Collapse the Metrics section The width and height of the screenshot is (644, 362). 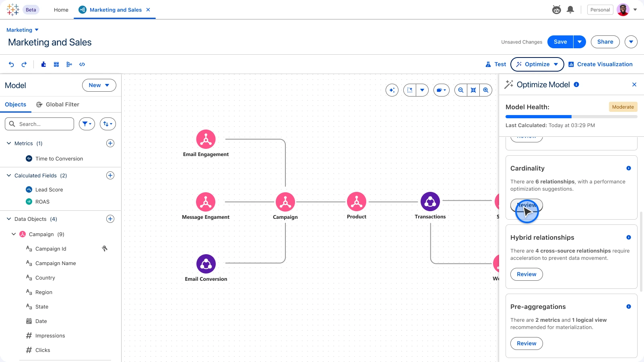pos(9,143)
